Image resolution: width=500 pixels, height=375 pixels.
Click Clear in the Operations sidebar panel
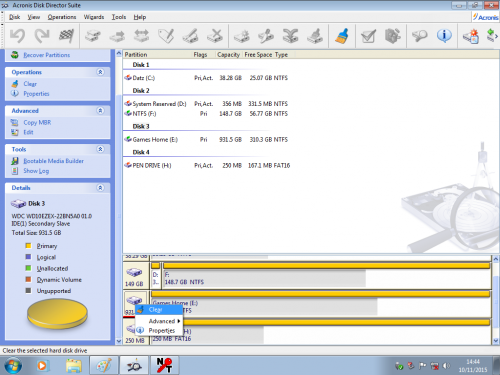coord(30,84)
